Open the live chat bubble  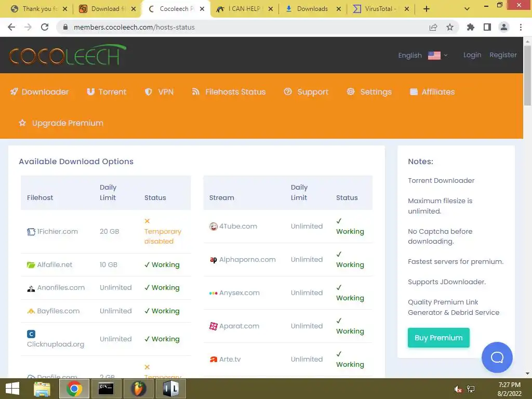pyautogui.click(x=497, y=357)
